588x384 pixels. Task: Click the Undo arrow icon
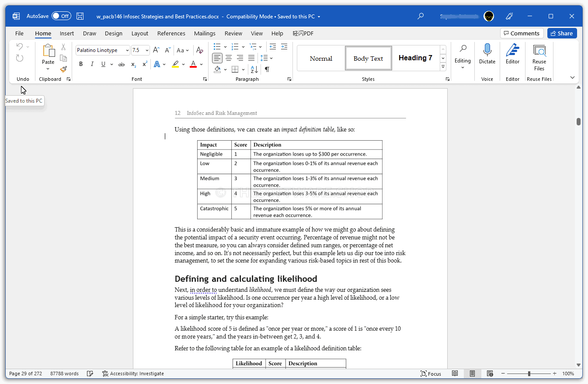click(x=20, y=47)
